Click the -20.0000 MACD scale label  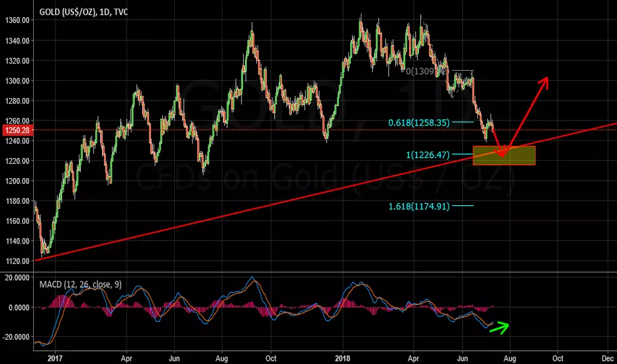click(16, 337)
